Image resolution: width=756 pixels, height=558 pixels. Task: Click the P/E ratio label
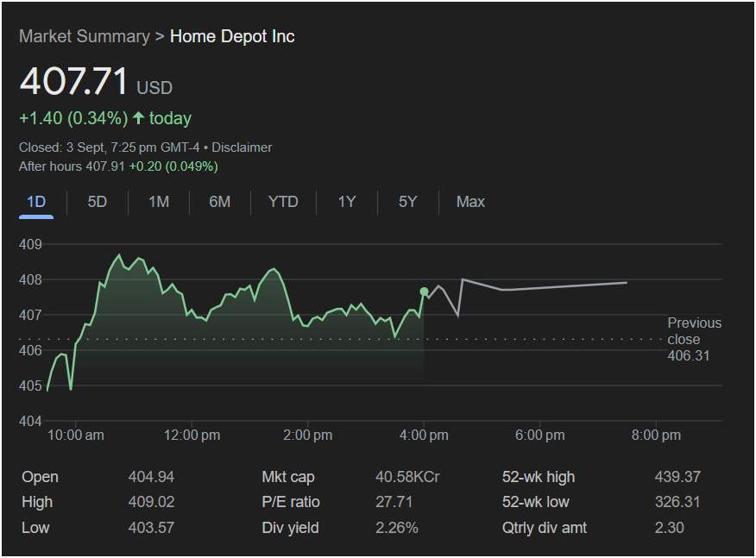point(291,502)
